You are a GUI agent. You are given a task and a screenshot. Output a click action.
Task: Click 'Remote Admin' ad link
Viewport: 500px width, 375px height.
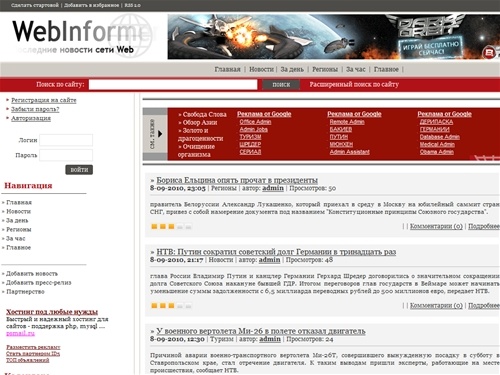(x=347, y=122)
